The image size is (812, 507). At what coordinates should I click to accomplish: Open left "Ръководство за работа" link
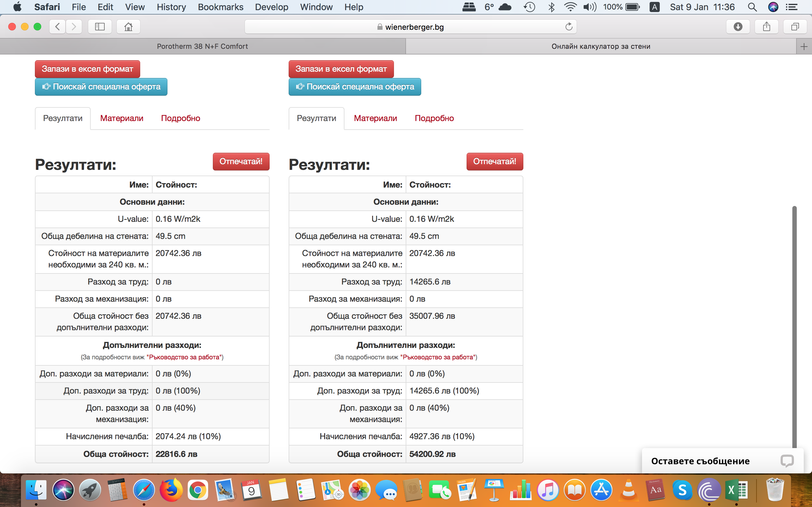point(184,357)
